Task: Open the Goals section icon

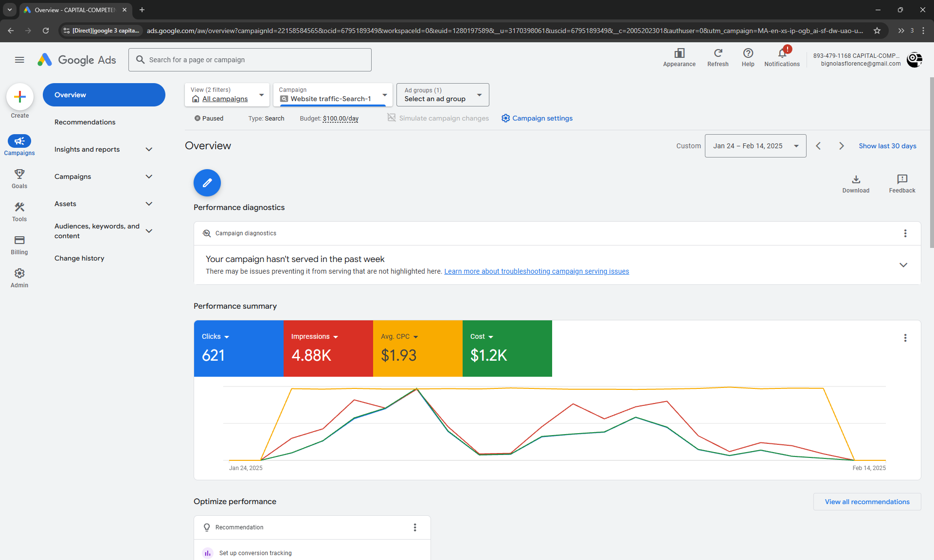Action: [19, 175]
